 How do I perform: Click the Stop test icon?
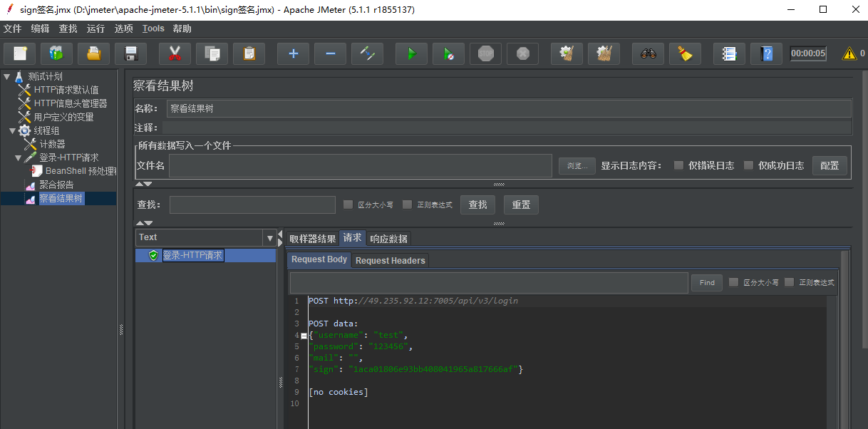point(485,53)
